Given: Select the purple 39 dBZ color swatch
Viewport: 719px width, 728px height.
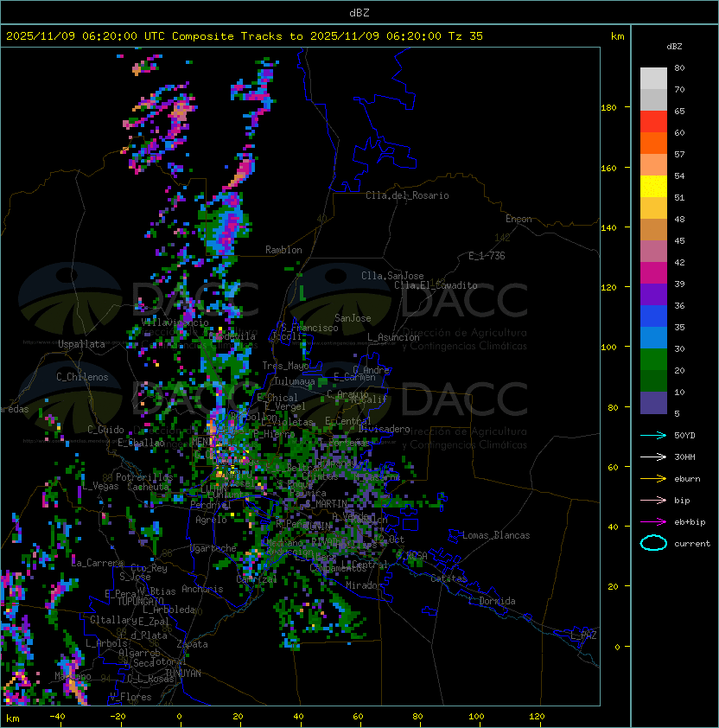Looking at the screenshot, I should [653, 294].
